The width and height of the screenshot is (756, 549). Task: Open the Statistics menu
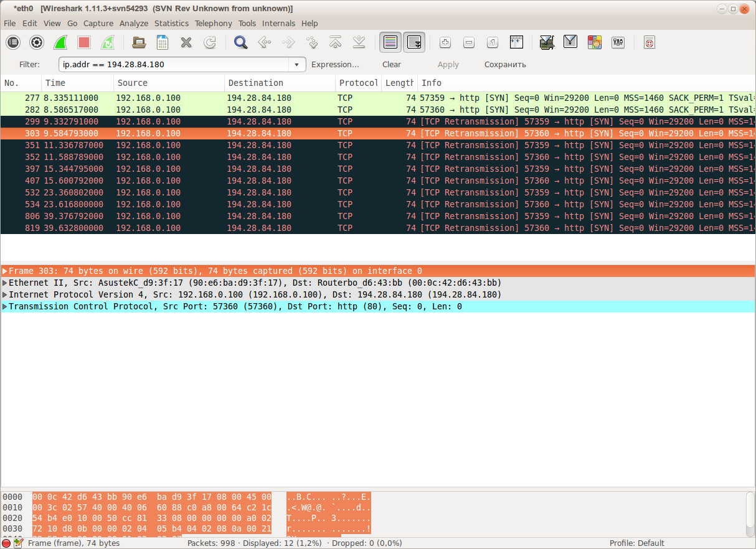(x=171, y=23)
